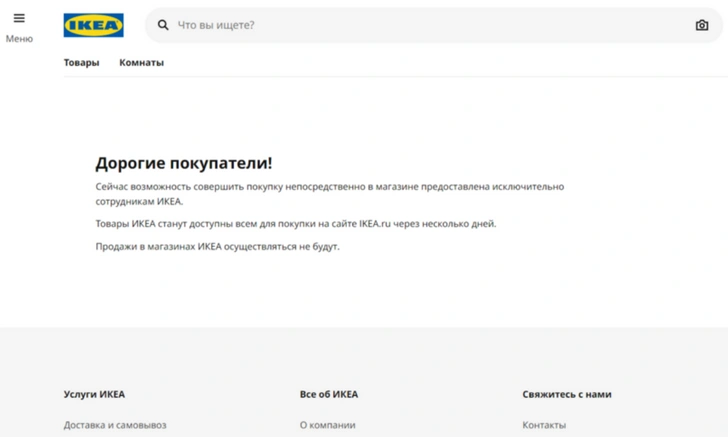Open the Товары tab
Image resolution: width=728 pixels, height=437 pixels.
81,63
